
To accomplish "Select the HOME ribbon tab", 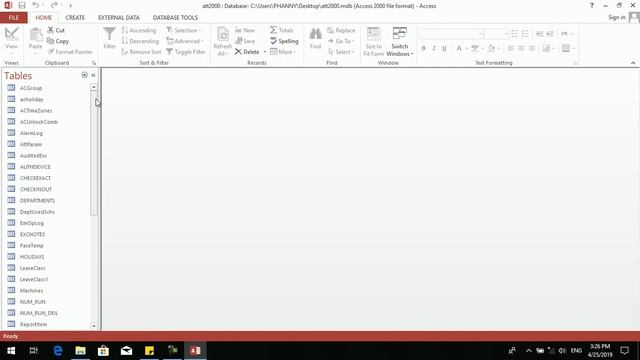I will tap(44, 18).
